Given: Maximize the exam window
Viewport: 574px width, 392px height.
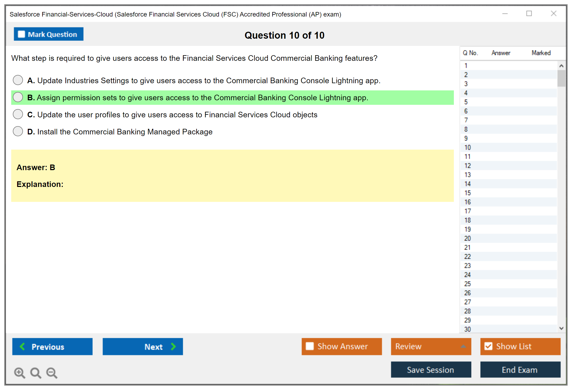Looking at the screenshot, I should point(529,14).
